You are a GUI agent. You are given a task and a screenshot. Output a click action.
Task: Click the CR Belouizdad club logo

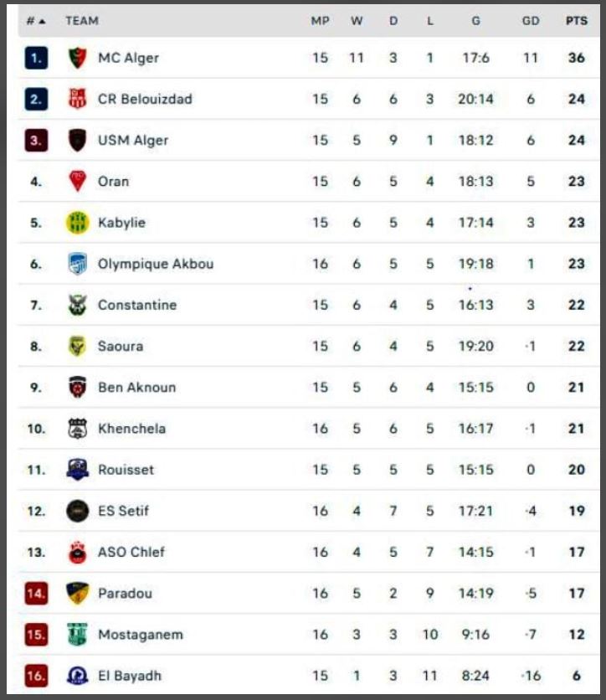pyautogui.click(x=77, y=99)
